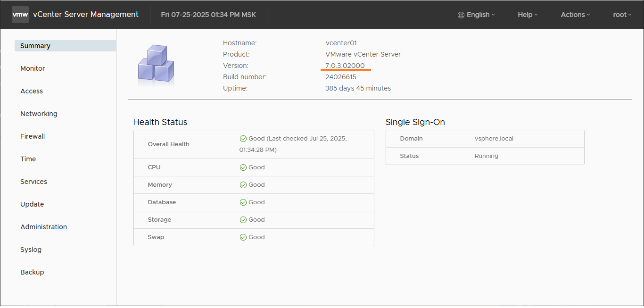Image resolution: width=644 pixels, height=308 pixels.
Task: Click the vmw logo icon
Action: click(x=20, y=15)
